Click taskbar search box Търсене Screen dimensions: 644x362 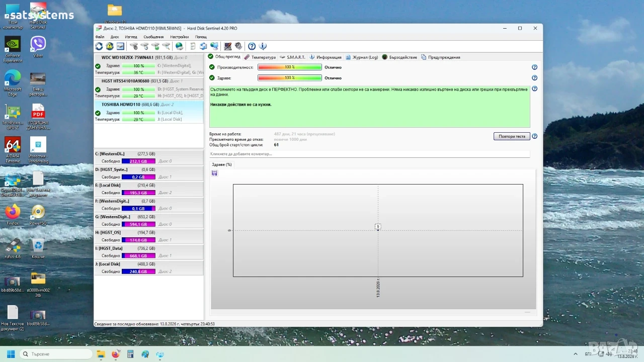pyautogui.click(x=56, y=354)
